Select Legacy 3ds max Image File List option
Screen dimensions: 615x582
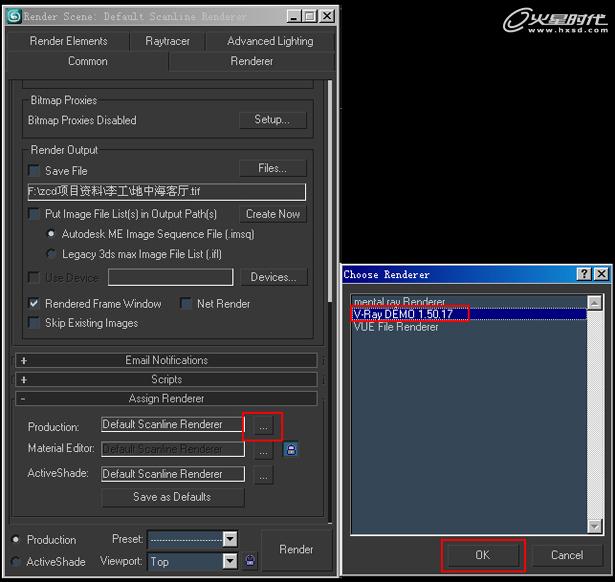point(51,254)
